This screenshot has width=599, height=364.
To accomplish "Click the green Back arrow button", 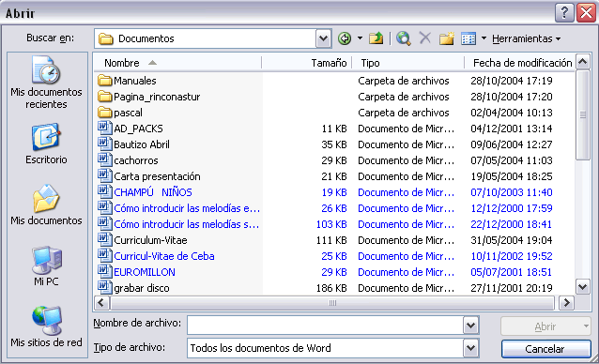I will click(x=345, y=38).
